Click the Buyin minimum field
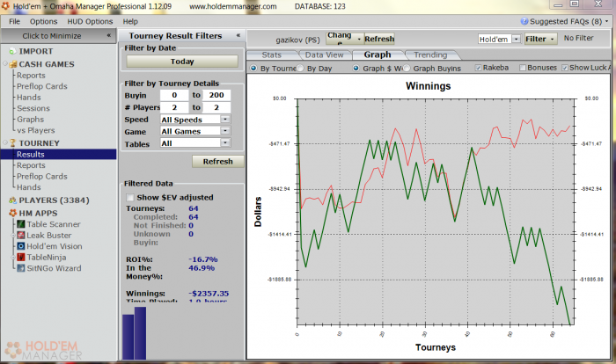 [174, 95]
